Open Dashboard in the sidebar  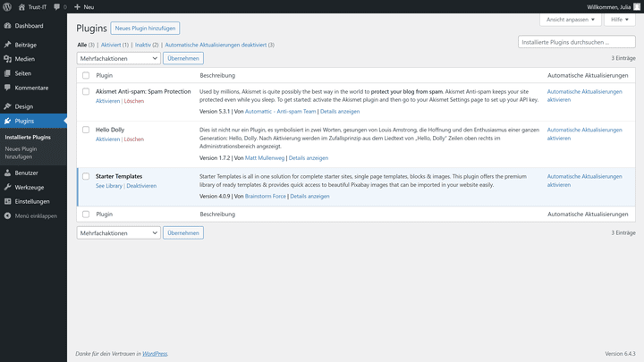click(29, 25)
